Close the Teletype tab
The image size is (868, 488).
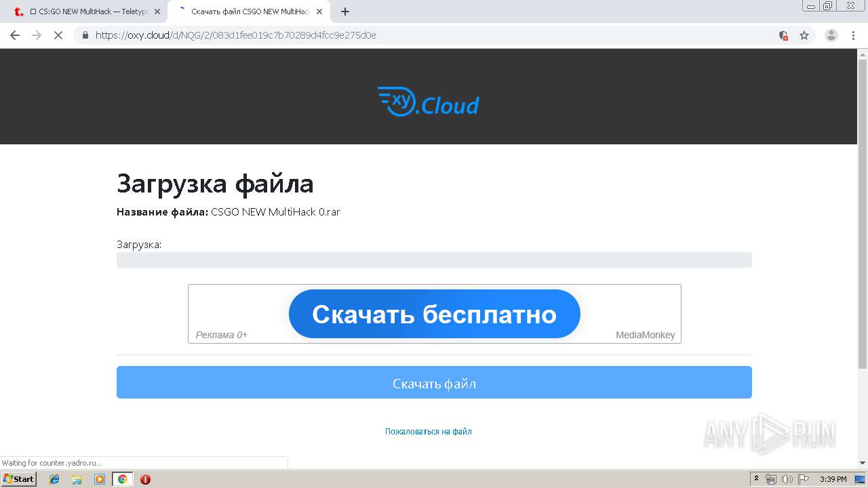click(x=157, y=12)
